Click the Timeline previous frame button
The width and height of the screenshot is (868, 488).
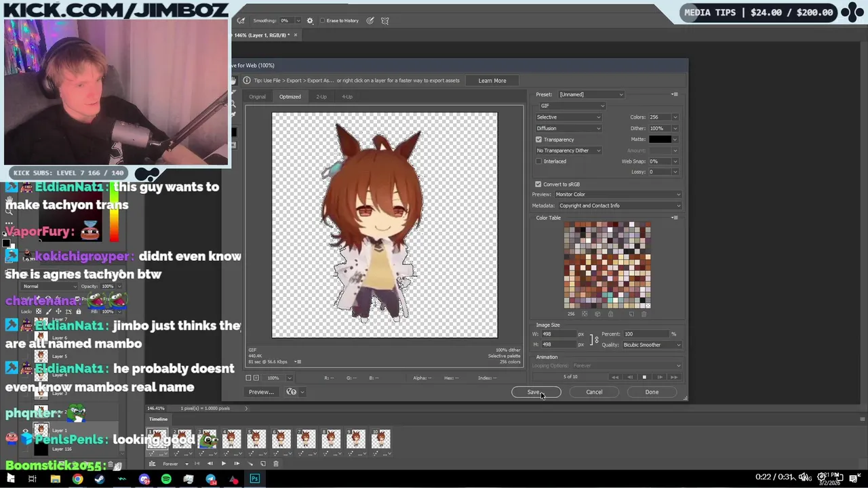(x=210, y=464)
